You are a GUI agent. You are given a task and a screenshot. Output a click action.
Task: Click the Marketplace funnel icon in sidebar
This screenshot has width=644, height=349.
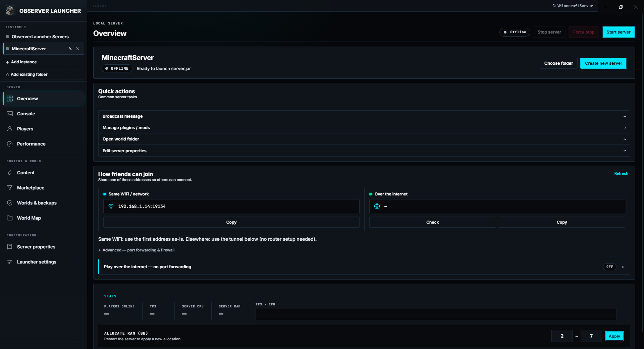(x=10, y=188)
